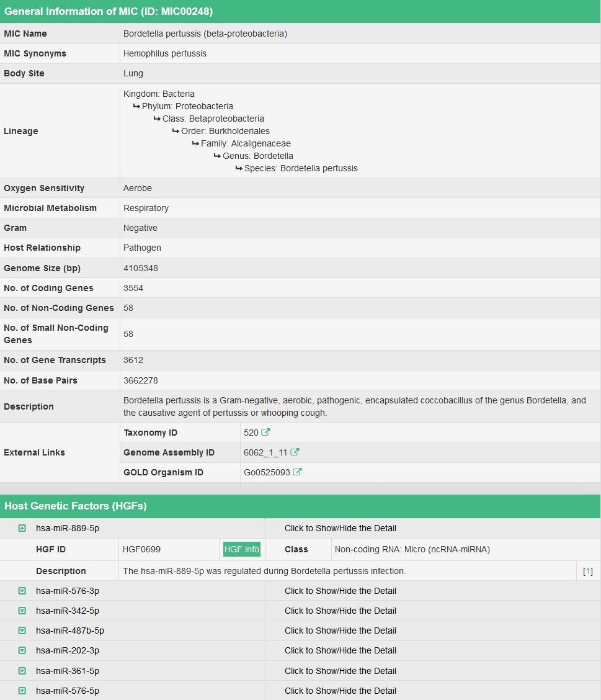Expand the hsa-miR-202-3p arrow icon
This screenshot has height=700, width=601.
pos(22,650)
